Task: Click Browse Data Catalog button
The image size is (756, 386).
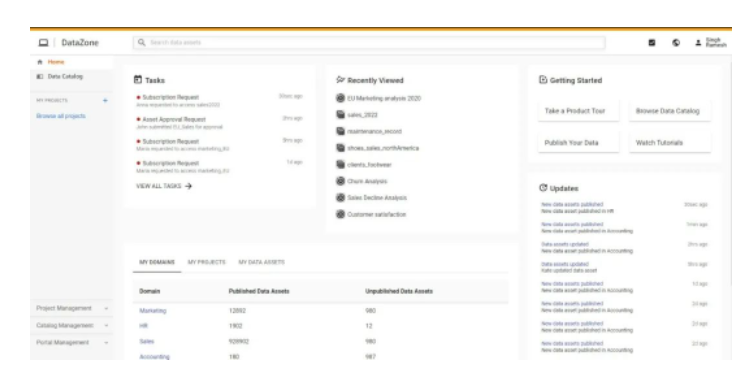Action: point(669,111)
